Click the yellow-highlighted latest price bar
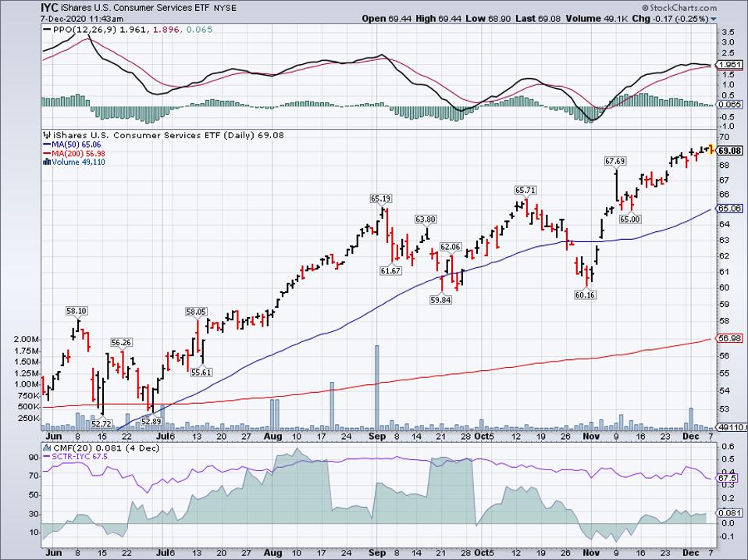 point(711,149)
